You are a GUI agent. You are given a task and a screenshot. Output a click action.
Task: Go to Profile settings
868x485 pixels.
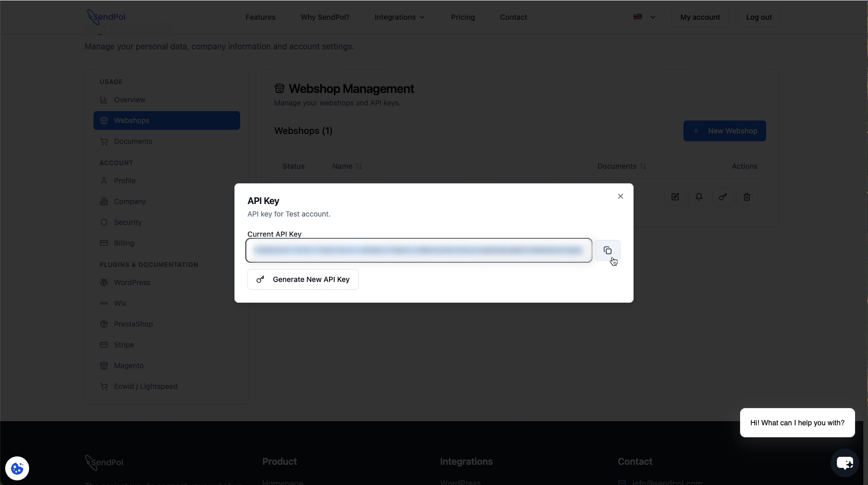[166, 181]
